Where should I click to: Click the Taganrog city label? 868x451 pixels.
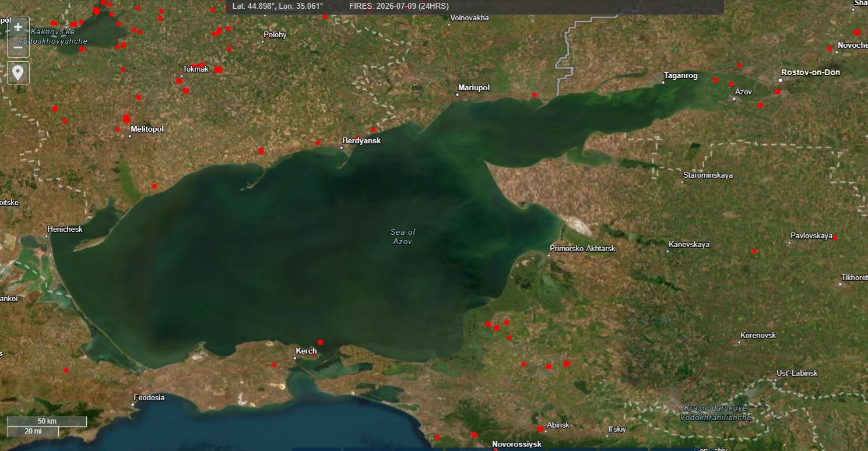click(x=680, y=76)
